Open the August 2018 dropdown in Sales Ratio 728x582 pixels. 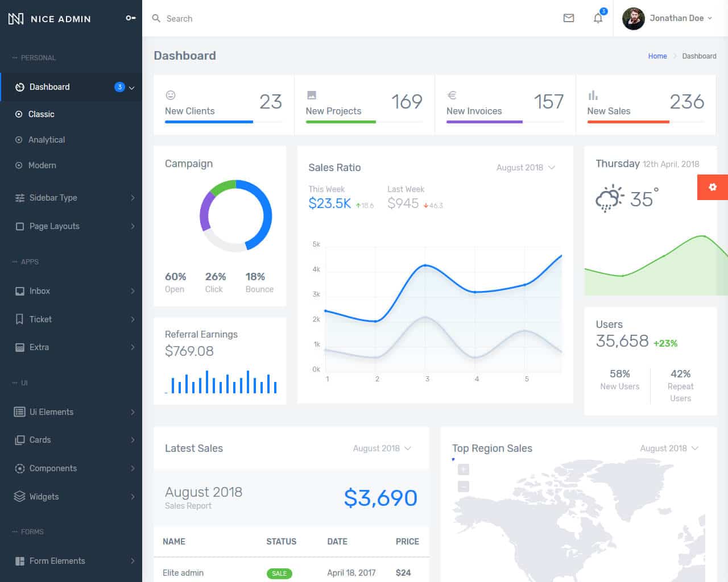526,168
